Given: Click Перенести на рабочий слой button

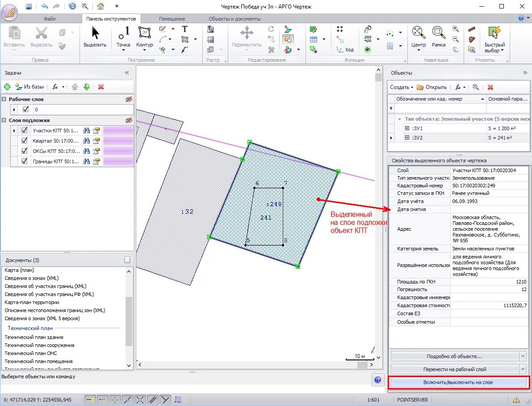Looking at the screenshot, I should tap(454, 369).
